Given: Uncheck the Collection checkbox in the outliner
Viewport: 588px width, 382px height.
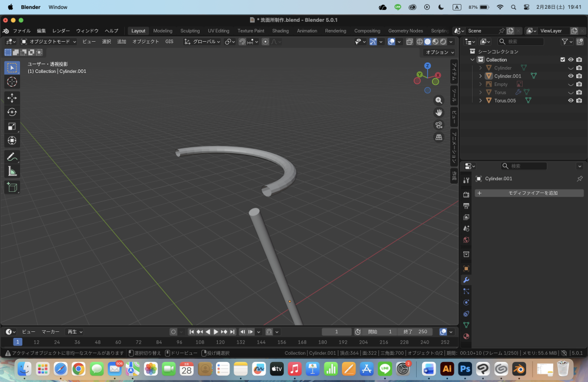Looking at the screenshot, I should click(x=563, y=59).
